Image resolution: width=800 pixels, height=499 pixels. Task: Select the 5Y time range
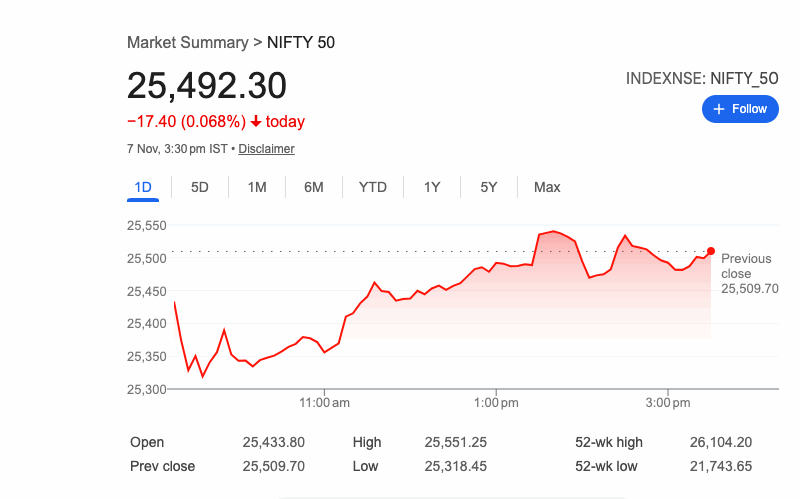pos(489,187)
